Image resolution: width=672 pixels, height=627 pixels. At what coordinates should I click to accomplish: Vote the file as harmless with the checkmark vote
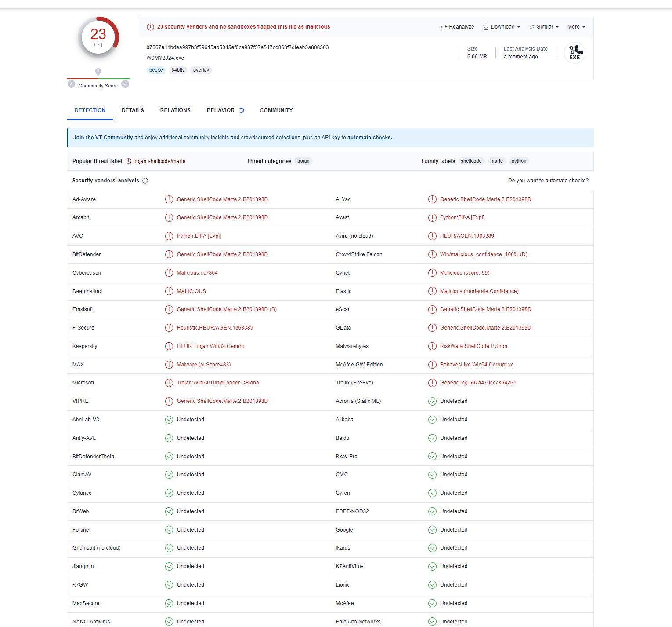[x=125, y=84]
